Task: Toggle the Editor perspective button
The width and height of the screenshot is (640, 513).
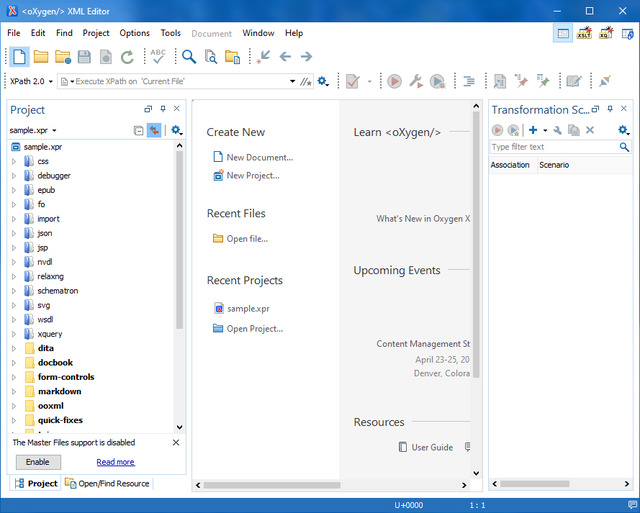Action: [x=563, y=33]
